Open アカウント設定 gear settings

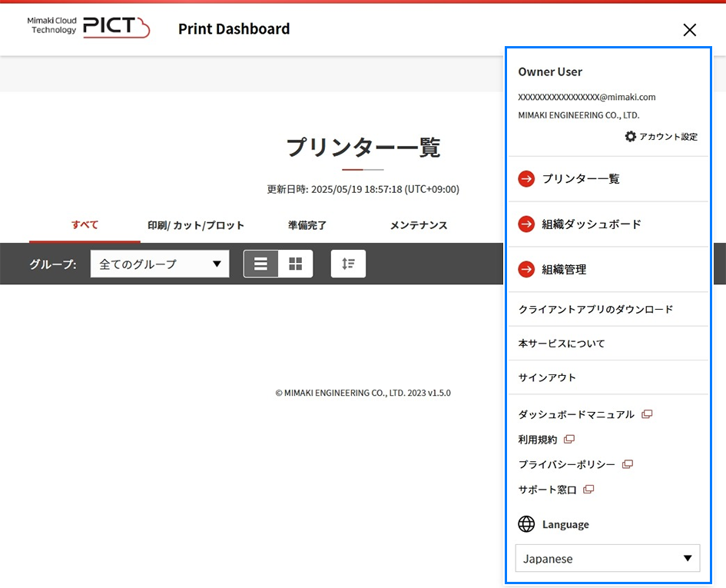tap(661, 136)
